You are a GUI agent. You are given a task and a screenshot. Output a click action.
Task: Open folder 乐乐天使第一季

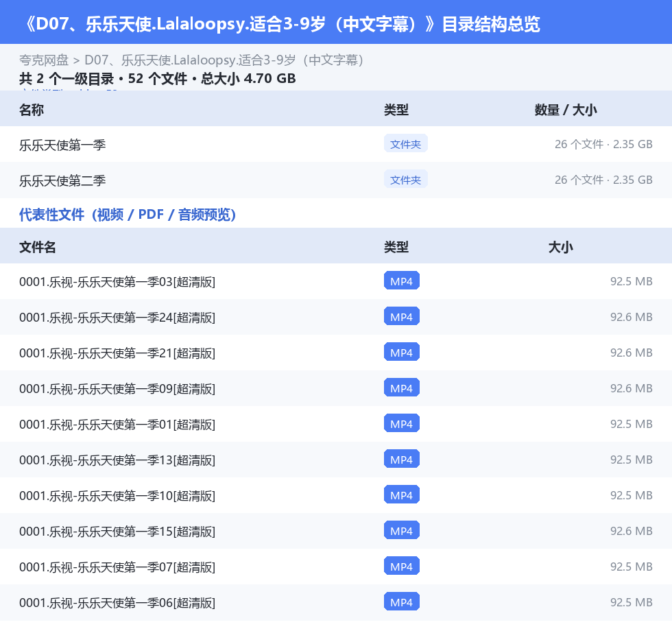[62, 145]
